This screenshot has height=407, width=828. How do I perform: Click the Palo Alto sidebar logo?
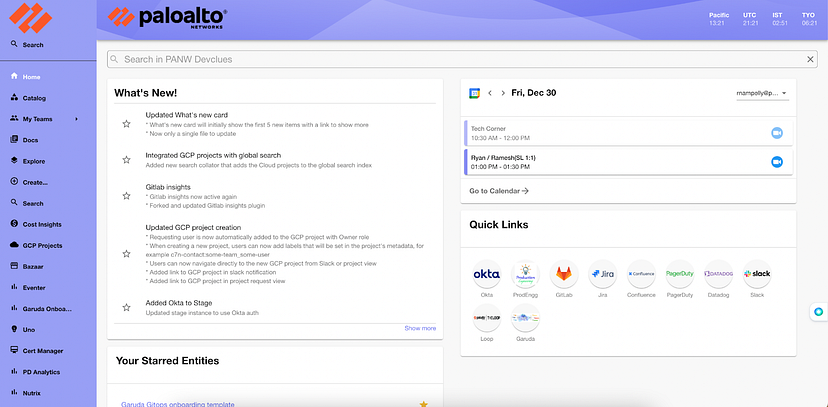(x=30, y=17)
